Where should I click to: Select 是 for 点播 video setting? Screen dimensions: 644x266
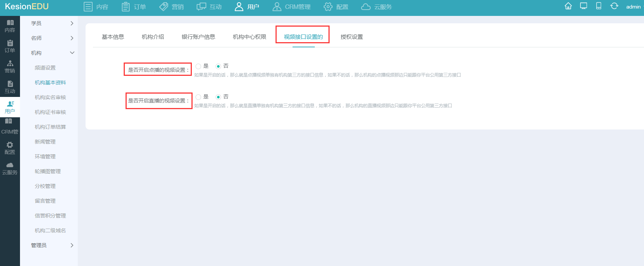[x=198, y=66]
